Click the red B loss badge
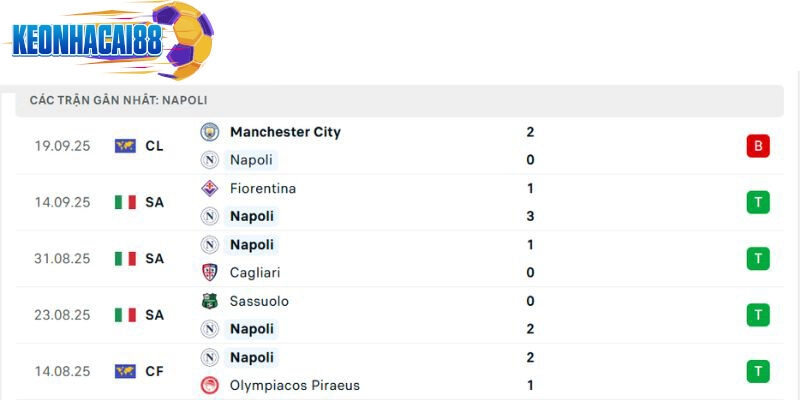800x400 pixels. (757, 146)
